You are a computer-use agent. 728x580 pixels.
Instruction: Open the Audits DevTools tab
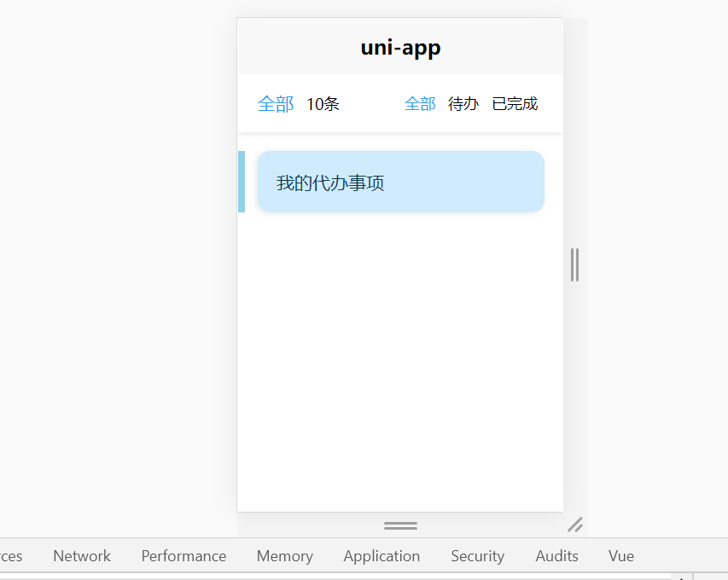[x=557, y=556]
